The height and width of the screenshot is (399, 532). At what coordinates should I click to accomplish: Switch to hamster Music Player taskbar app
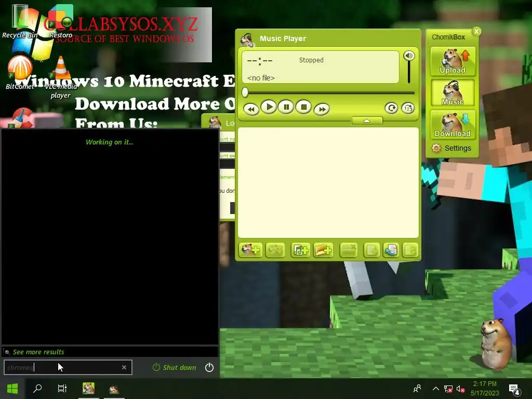(114, 389)
